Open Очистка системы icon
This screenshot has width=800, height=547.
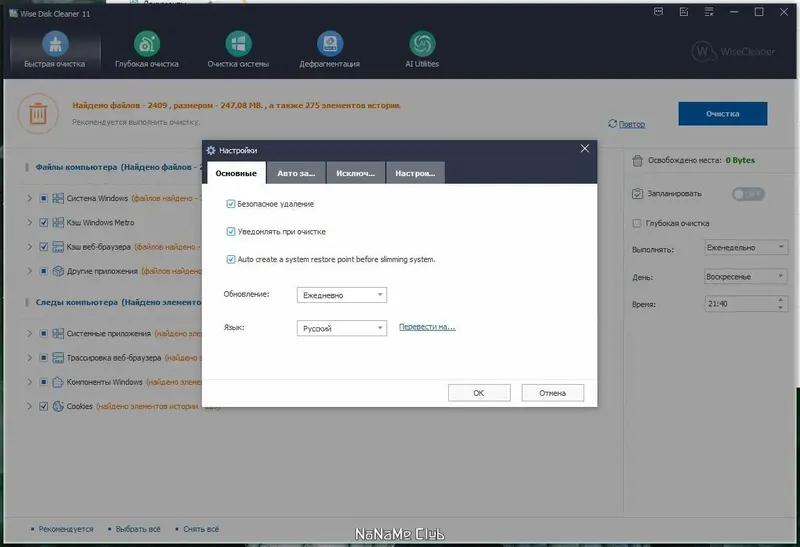(x=238, y=44)
